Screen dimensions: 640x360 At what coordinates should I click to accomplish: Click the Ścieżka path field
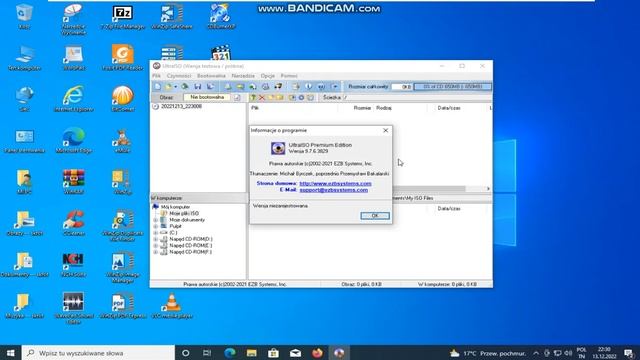(418, 98)
